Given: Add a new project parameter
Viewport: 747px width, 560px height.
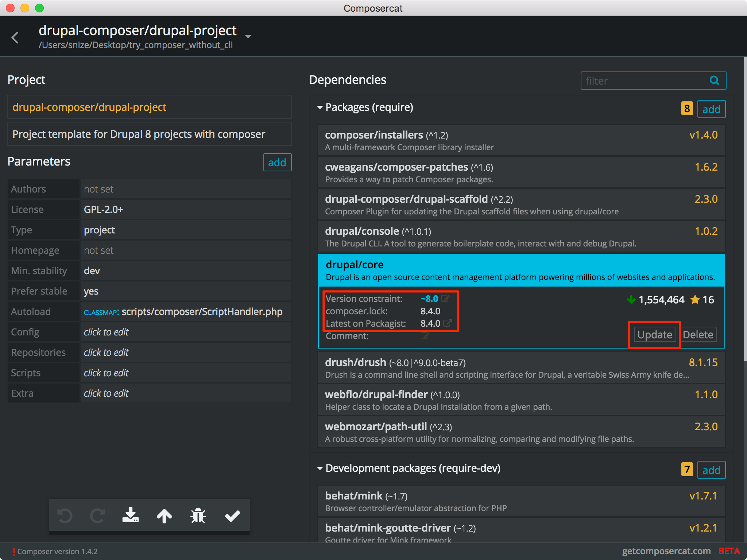Looking at the screenshot, I should (x=277, y=162).
